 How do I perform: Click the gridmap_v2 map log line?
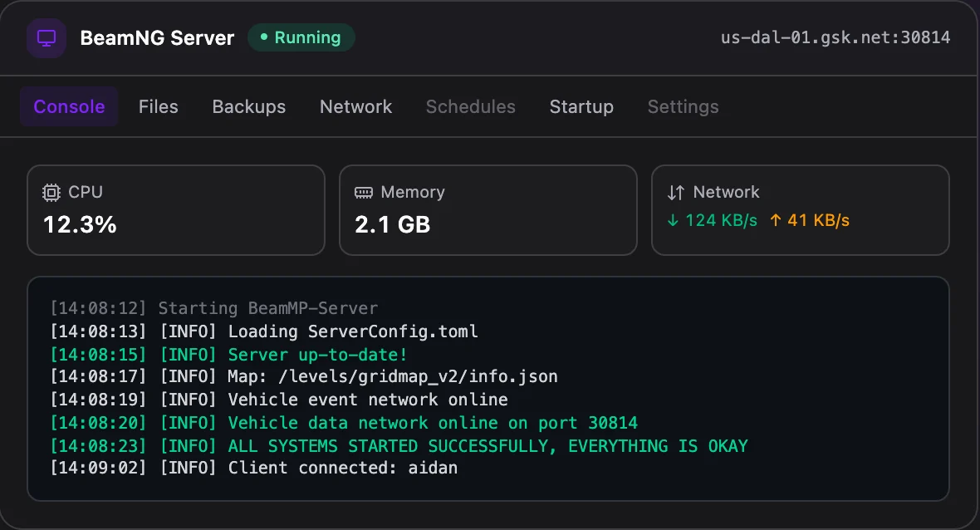click(x=304, y=376)
